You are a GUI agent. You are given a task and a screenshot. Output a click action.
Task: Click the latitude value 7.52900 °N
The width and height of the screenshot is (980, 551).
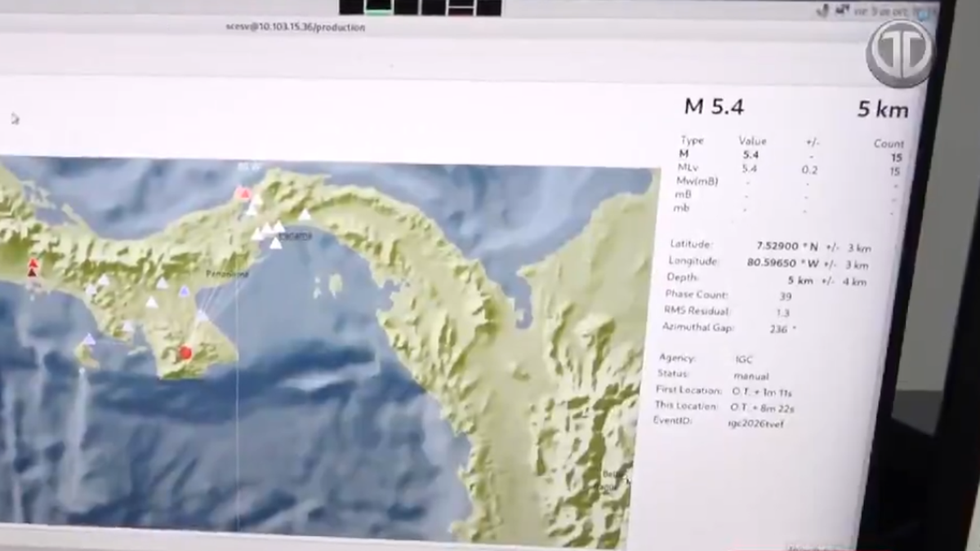(787, 247)
